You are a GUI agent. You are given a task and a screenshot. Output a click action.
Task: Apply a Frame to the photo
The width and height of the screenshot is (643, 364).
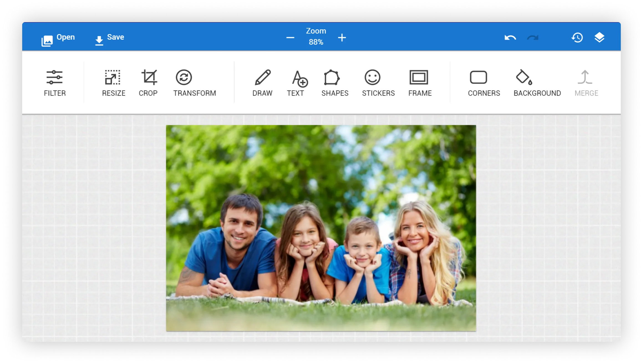pos(420,82)
